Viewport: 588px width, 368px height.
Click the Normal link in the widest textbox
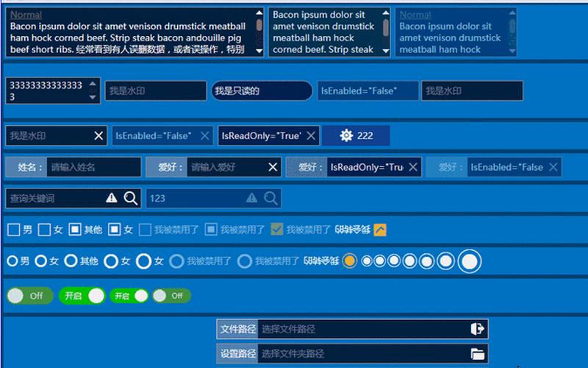click(26, 15)
